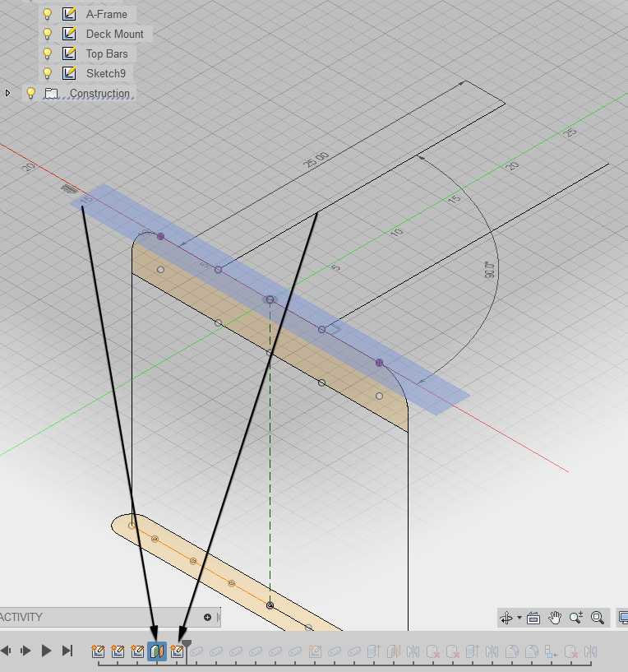
Task: Play the timeline history
Action: coord(46,651)
